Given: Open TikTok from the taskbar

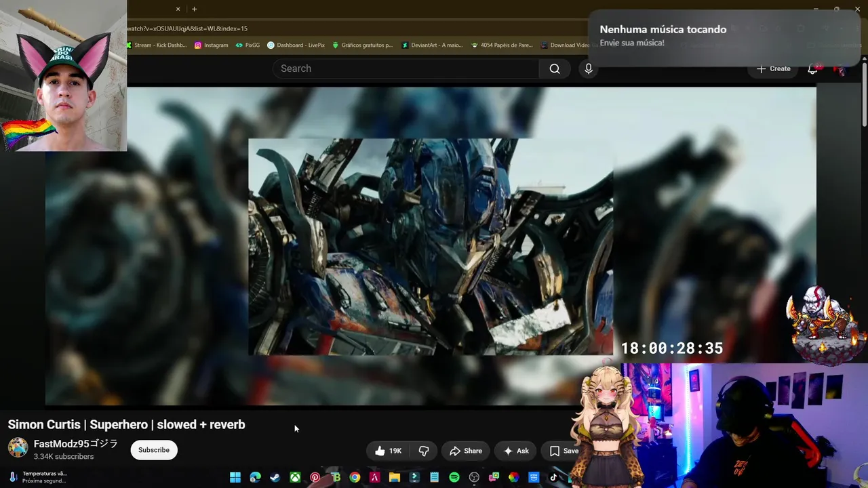Looking at the screenshot, I should click(x=553, y=477).
